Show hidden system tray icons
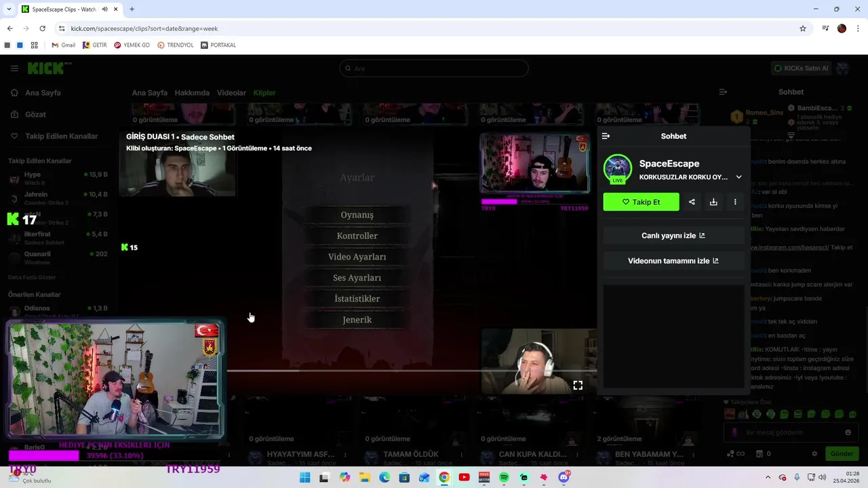Screen dimensions: 868x488 tap(768, 478)
